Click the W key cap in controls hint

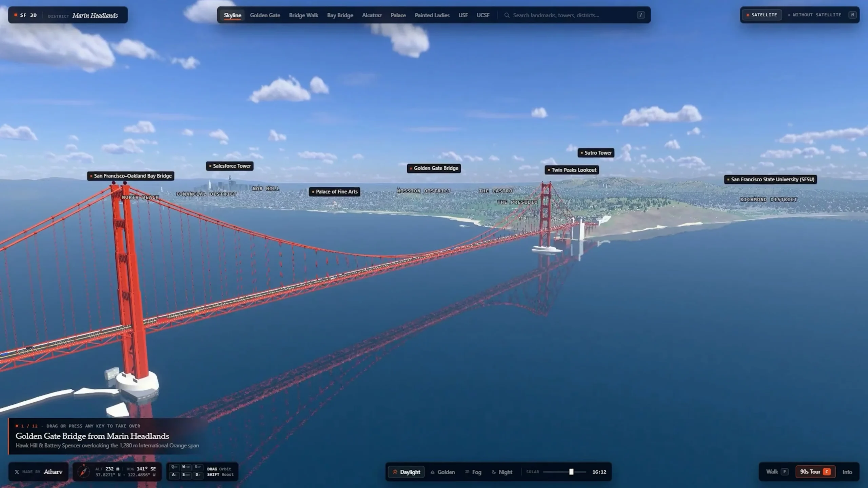coord(186,467)
